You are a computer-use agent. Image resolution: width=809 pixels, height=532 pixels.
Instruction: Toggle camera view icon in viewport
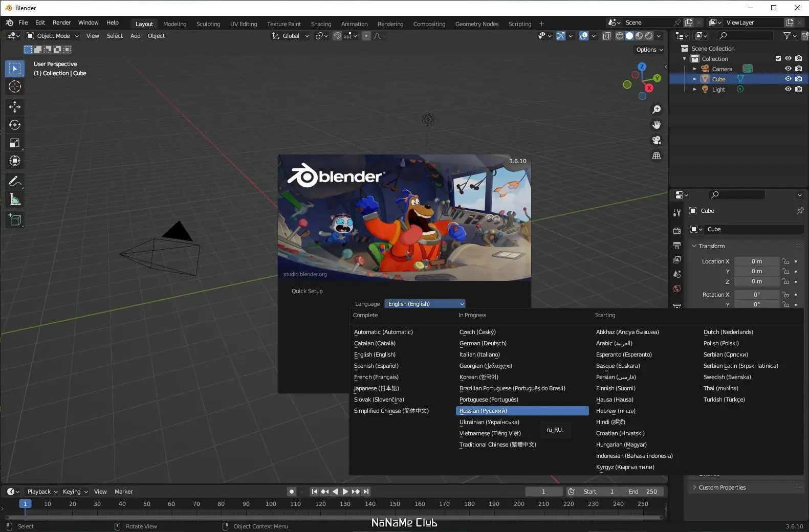tap(657, 140)
